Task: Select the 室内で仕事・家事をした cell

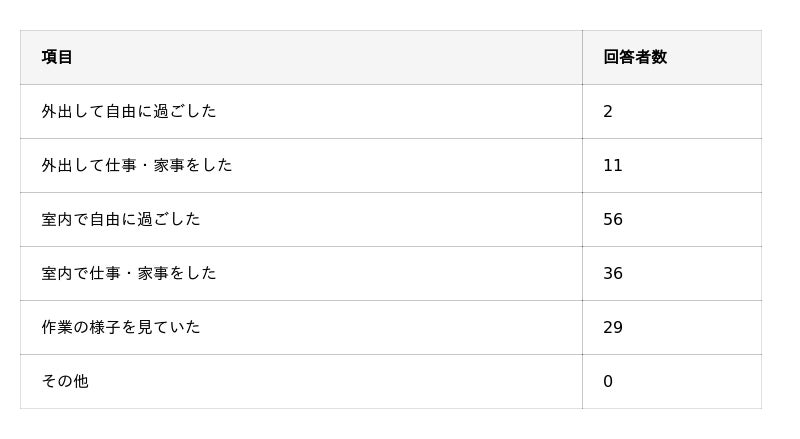Action: coord(129,273)
